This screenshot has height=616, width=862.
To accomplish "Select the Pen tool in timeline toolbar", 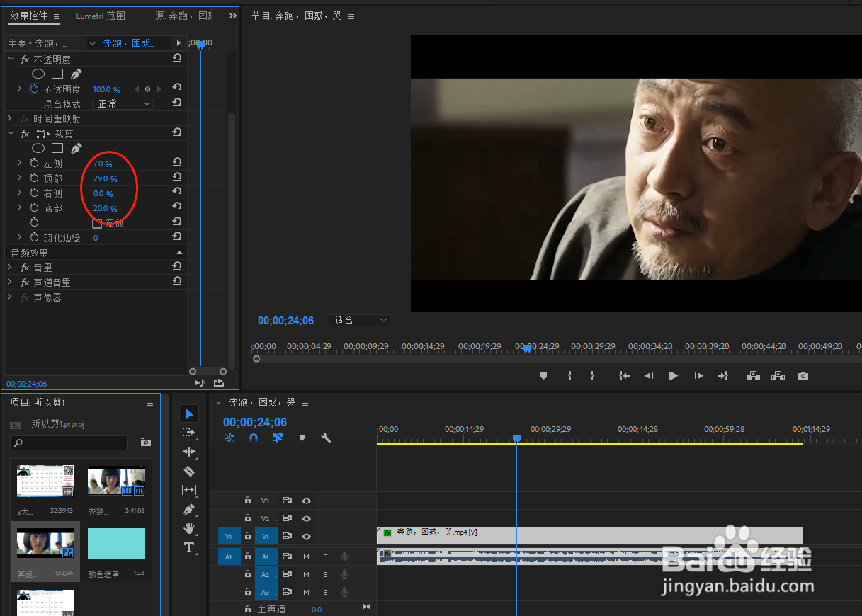I will coord(189,509).
